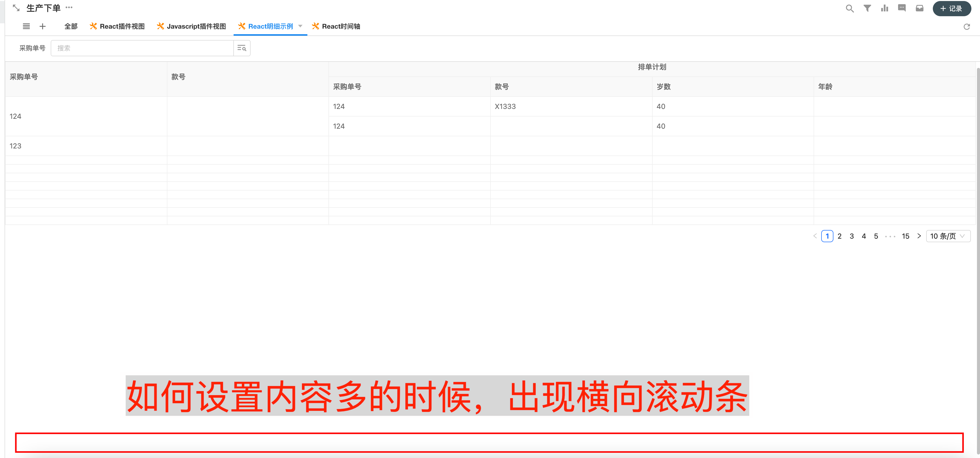Viewport: 980px width, 458px height.
Task: Click the next page chevron in pagination
Action: click(x=919, y=236)
